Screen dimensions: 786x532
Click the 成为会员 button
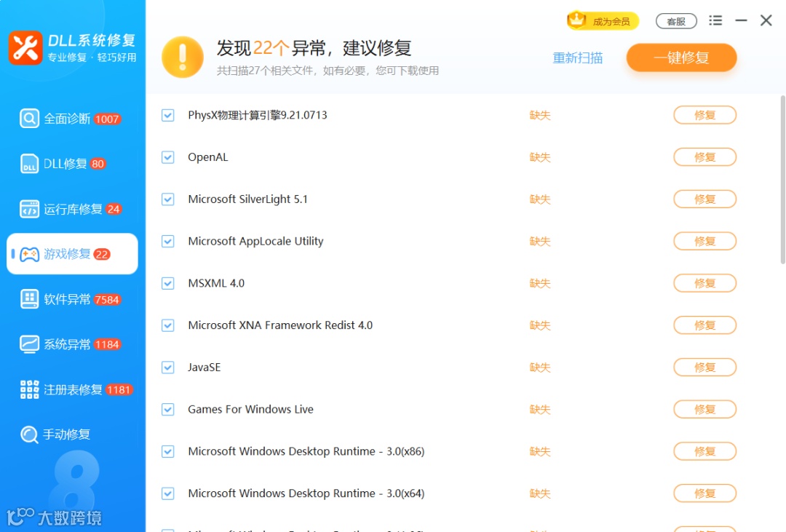coord(603,21)
